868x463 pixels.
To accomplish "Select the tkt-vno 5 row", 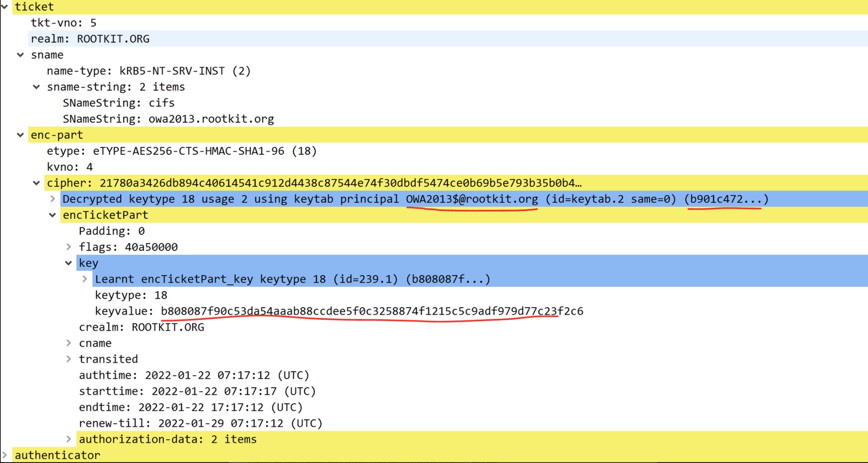I will 64,23.
